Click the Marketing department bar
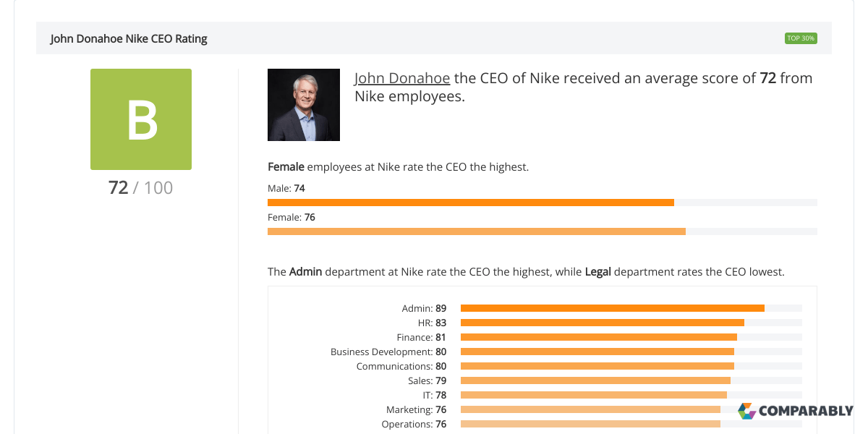868x434 pixels. coord(586,409)
